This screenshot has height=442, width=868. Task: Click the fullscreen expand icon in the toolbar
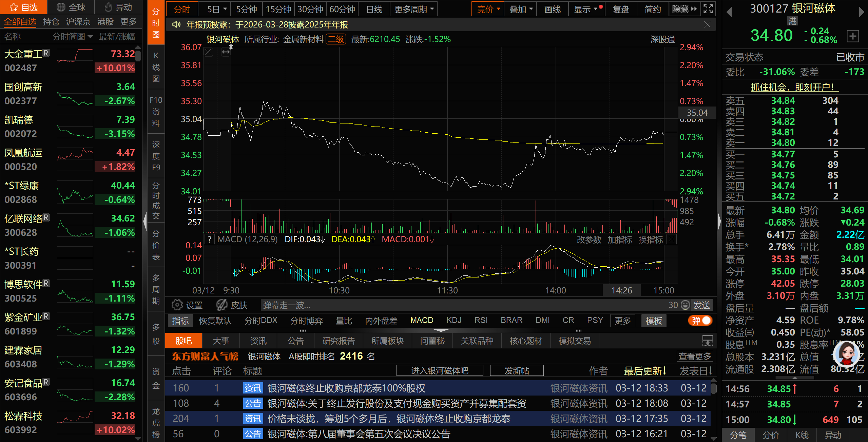(x=708, y=9)
